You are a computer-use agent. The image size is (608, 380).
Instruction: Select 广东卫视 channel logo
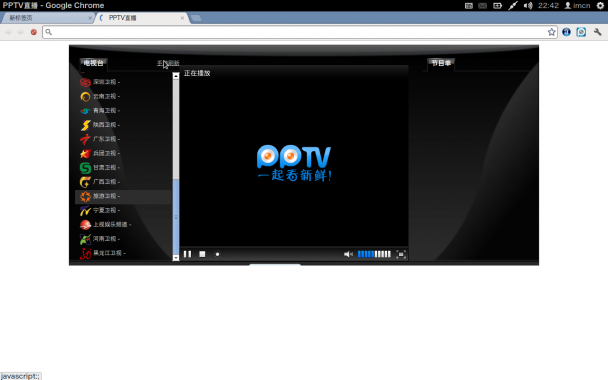[85, 139]
